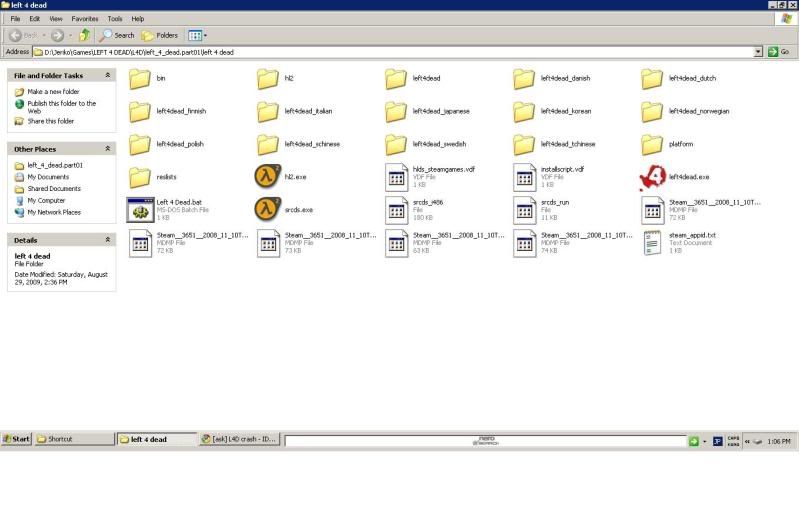The height and width of the screenshot is (526, 799).
Task: Select the left4dead_swedish folder icon
Action: click(395, 145)
